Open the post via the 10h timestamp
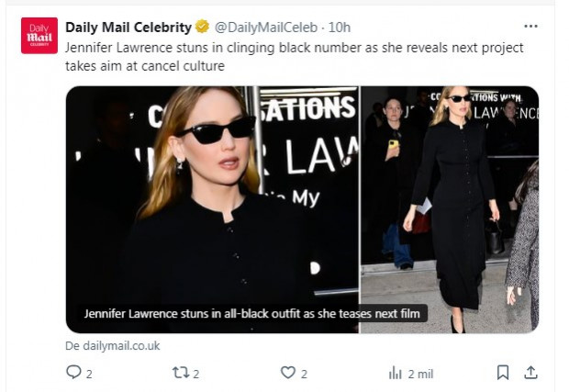Viewport: 569px width, 392px height. [340, 27]
